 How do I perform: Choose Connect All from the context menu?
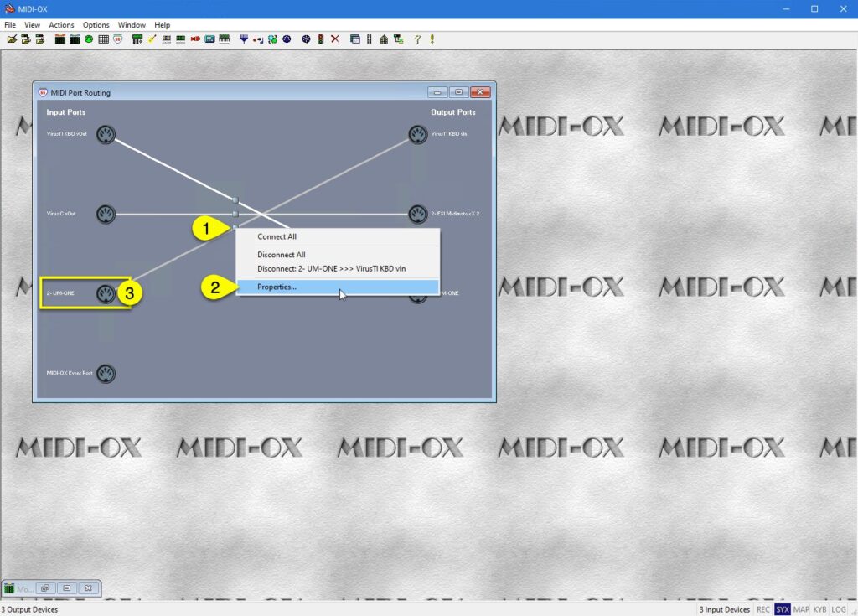[277, 236]
